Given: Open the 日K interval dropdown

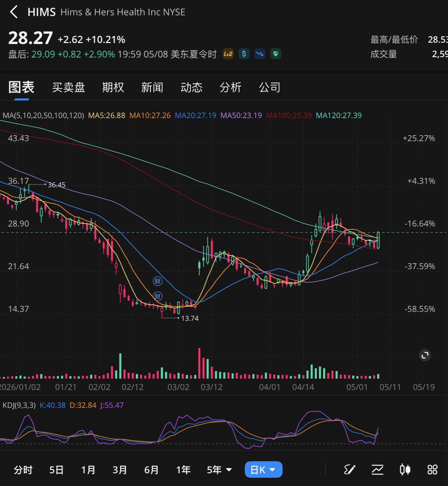Looking at the screenshot, I should pyautogui.click(x=263, y=470).
